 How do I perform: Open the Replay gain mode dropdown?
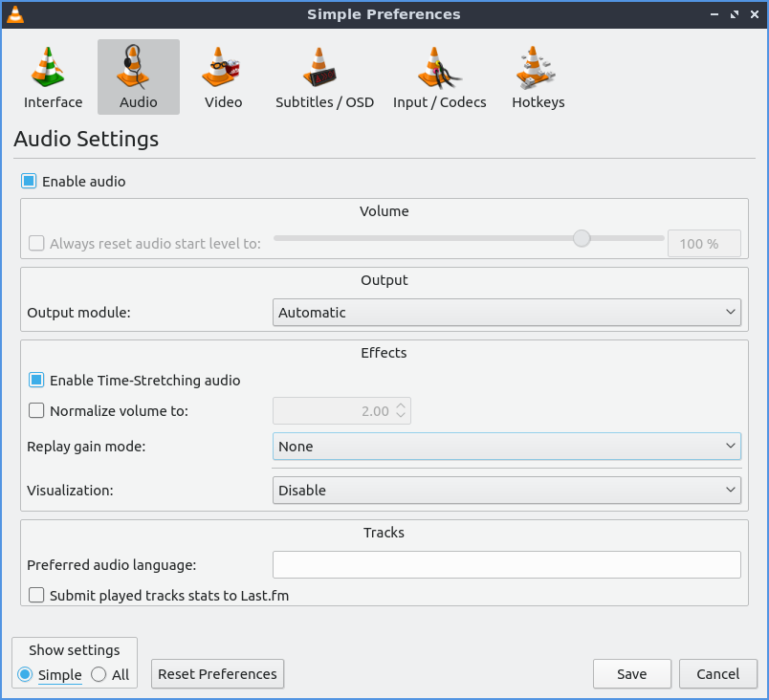click(506, 447)
